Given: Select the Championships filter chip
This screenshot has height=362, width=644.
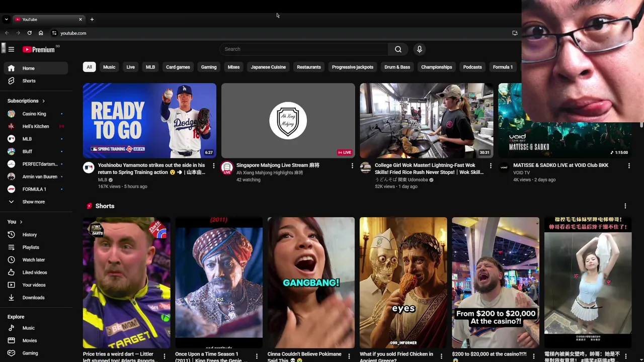Looking at the screenshot, I should click(437, 67).
